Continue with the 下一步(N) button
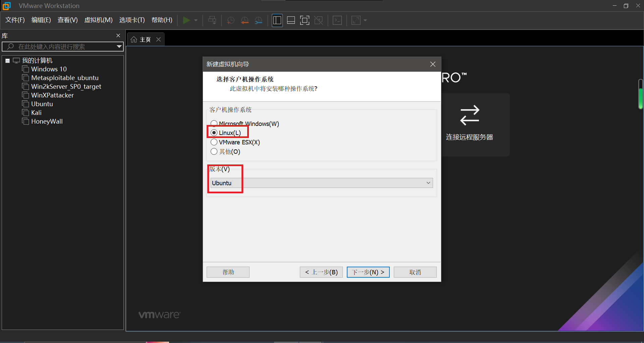The height and width of the screenshot is (343, 644). pyautogui.click(x=368, y=272)
